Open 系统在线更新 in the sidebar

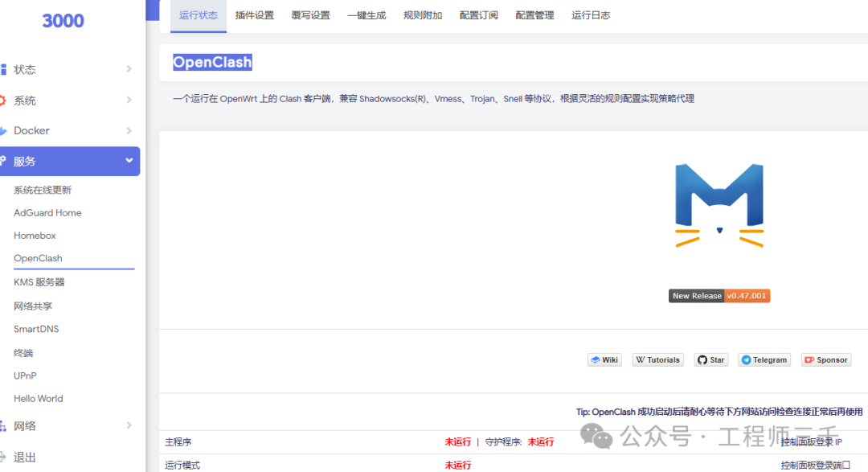(43, 190)
